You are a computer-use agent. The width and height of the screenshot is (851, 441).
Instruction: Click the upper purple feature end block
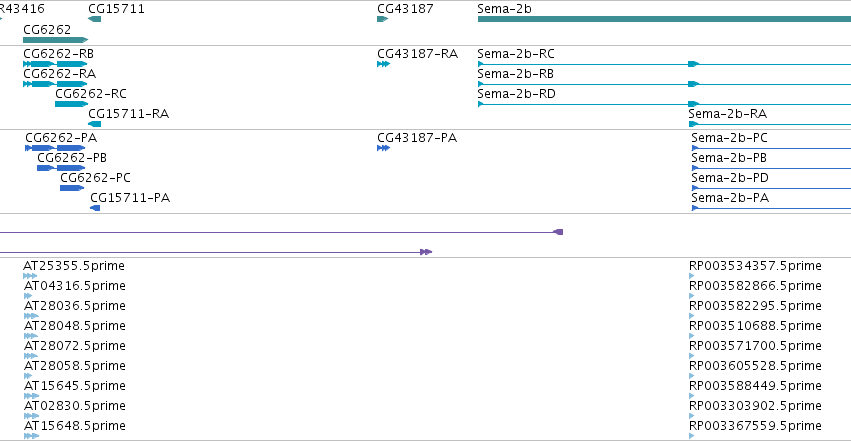[558, 232]
